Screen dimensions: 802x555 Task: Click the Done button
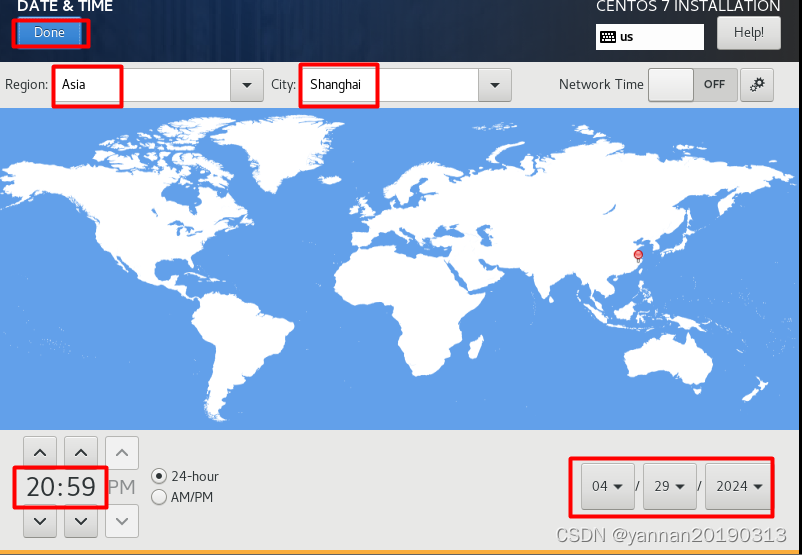(x=49, y=33)
